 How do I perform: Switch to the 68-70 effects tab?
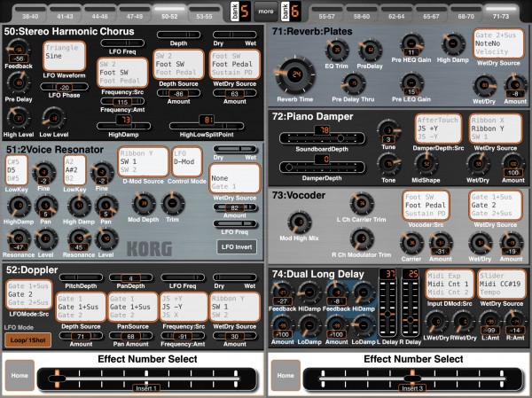465,13
